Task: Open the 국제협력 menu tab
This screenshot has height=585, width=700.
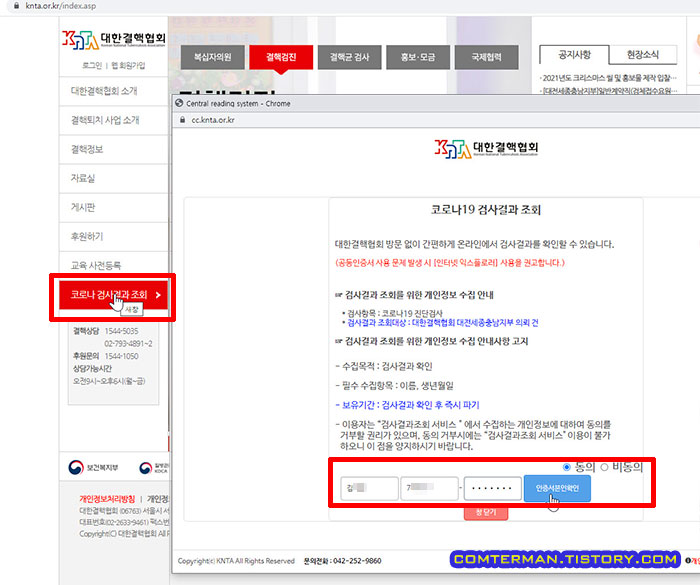Action: coord(487,57)
